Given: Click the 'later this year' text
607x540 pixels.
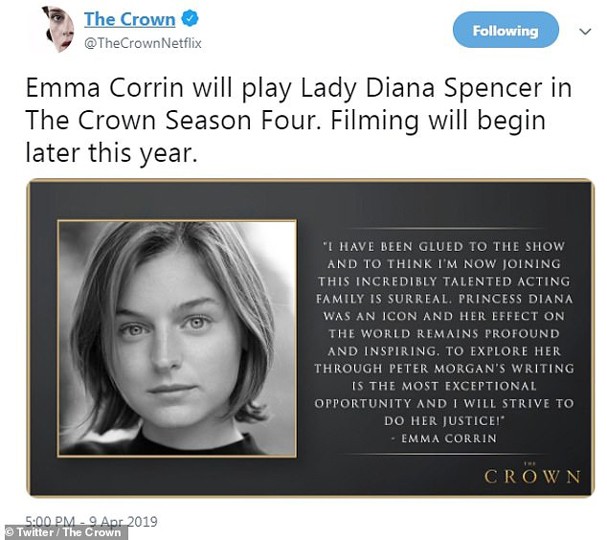Looking at the screenshot, I should coord(111,153).
